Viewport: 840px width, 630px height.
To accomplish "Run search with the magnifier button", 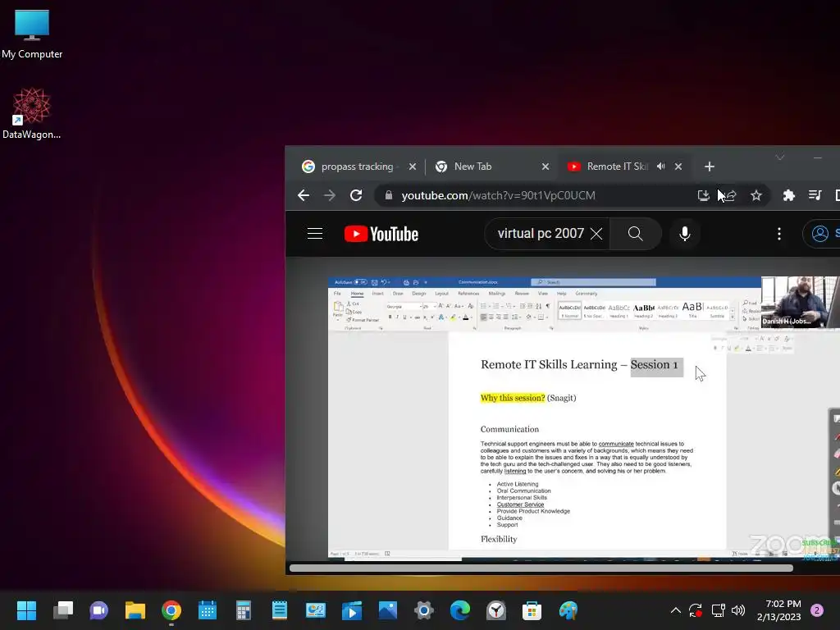I will (636, 234).
